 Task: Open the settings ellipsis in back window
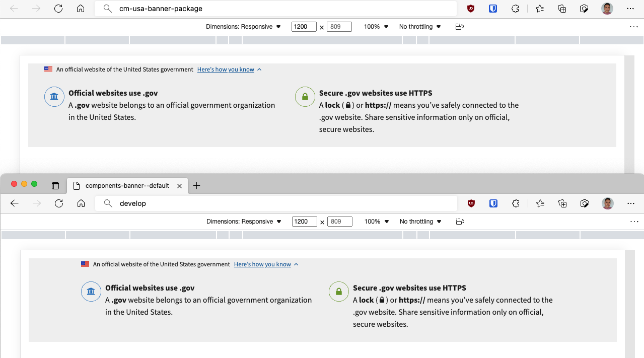click(x=630, y=9)
